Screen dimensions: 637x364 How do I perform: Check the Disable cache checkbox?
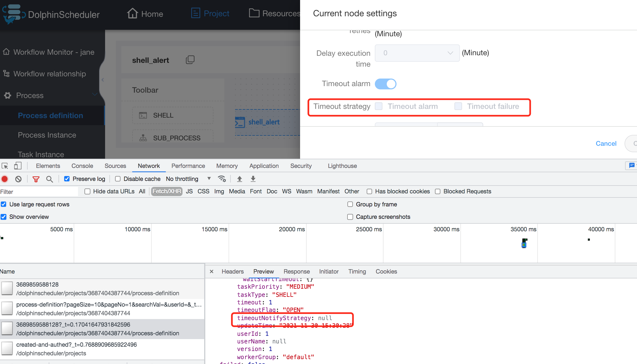coord(118,179)
